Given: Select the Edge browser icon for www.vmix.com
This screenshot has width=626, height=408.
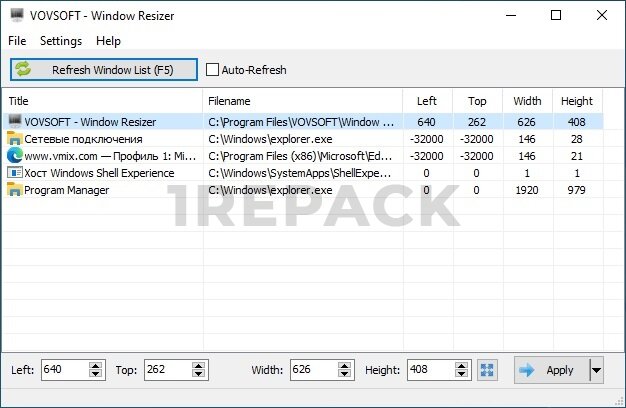Looking at the screenshot, I should pos(14,156).
